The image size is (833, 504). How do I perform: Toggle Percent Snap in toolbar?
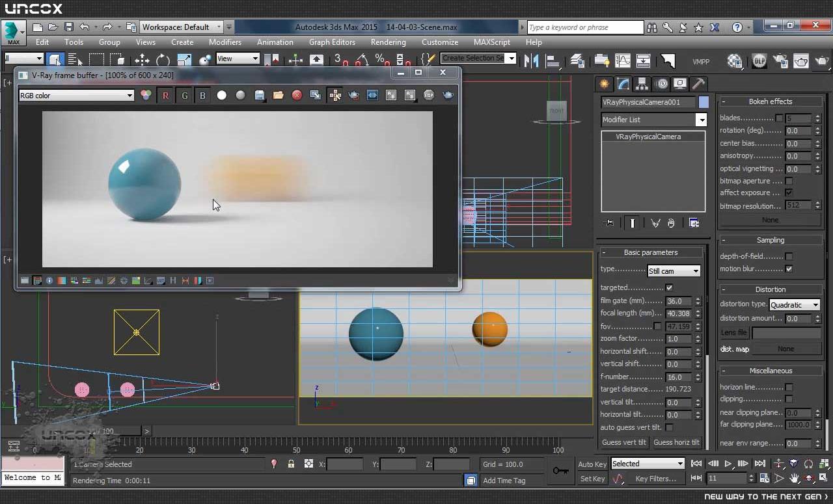[381, 60]
